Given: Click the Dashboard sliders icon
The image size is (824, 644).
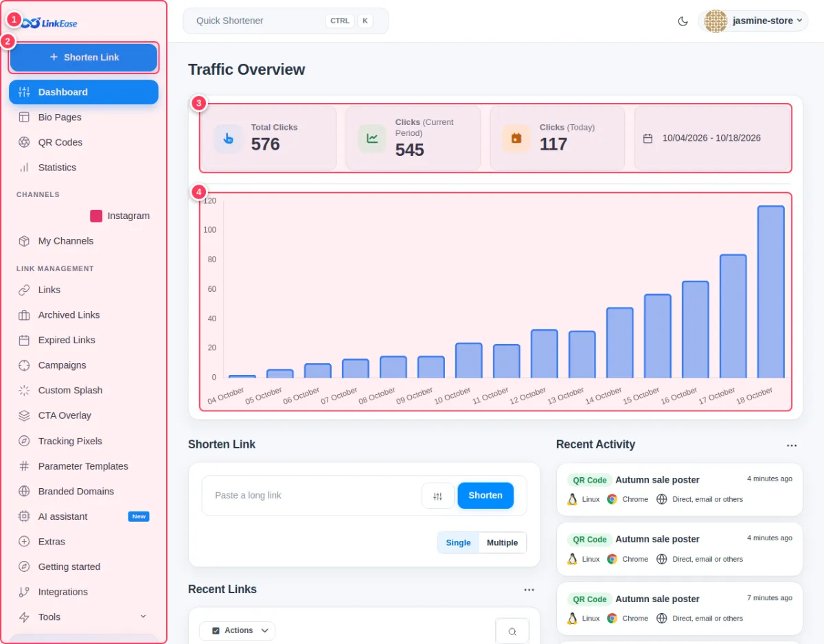Looking at the screenshot, I should [x=24, y=92].
